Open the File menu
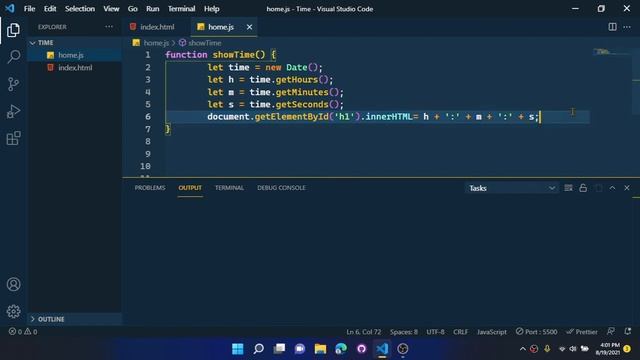The width and height of the screenshot is (640, 360). (29, 9)
